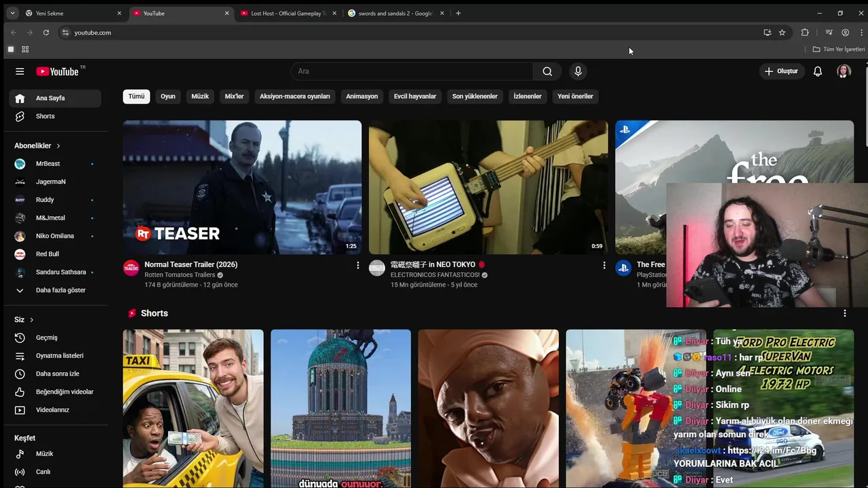
Task: Open Chrome extensions puzzle icon
Action: pyautogui.click(x=805, y=33)
